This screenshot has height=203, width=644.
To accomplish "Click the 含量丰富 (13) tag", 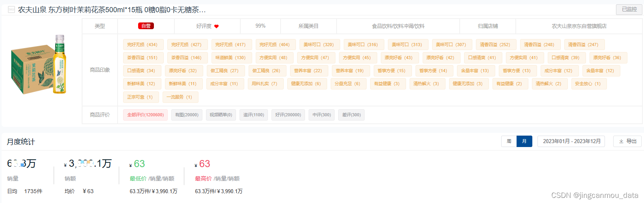I will coord(476,71).
